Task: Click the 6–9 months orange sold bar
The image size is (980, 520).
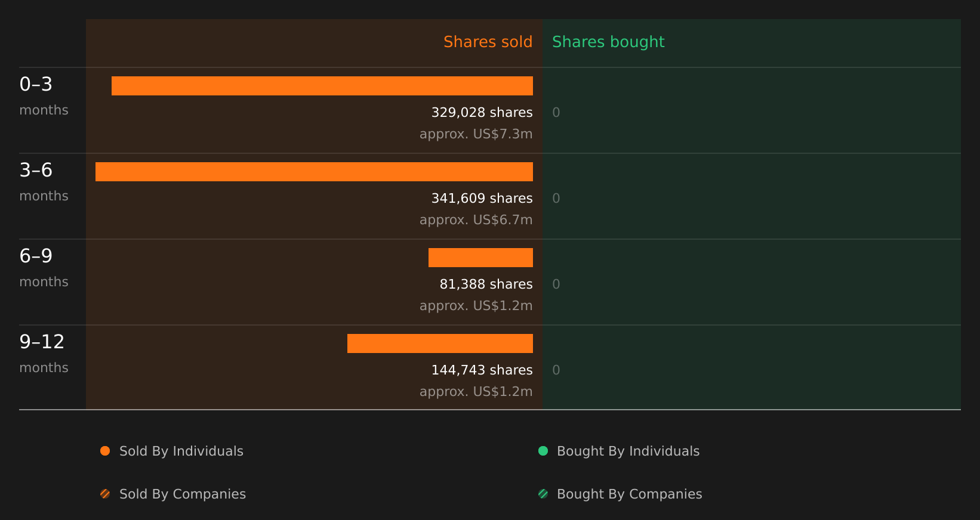Action: point(480,258)
